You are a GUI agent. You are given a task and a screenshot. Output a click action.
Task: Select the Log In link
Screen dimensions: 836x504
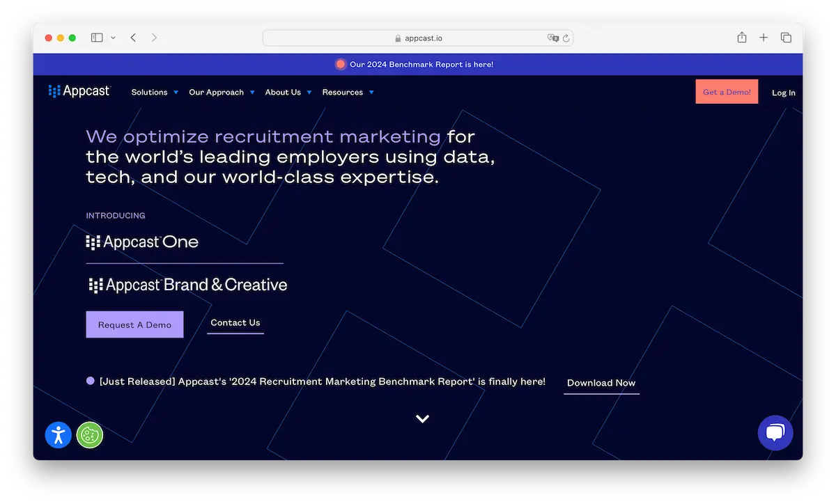[x=783, y=92]
